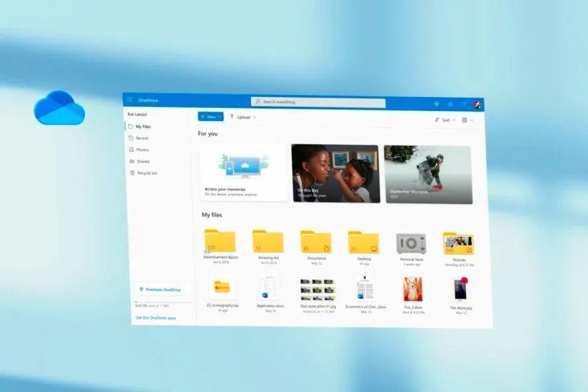The height and width of the screenshot is (392, 588).
Task: Open the Fox_2.docx thumbnail
Action: click(413, 289)
